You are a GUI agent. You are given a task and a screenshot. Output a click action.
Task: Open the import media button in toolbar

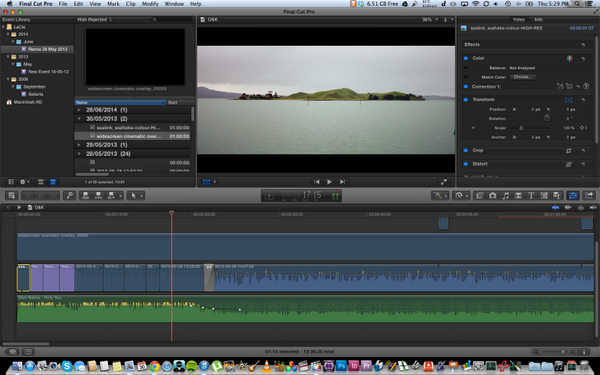click(11, 196)
